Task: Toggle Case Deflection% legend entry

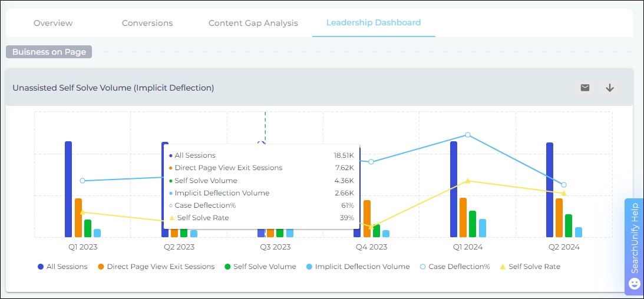Action: pos(454,267)
